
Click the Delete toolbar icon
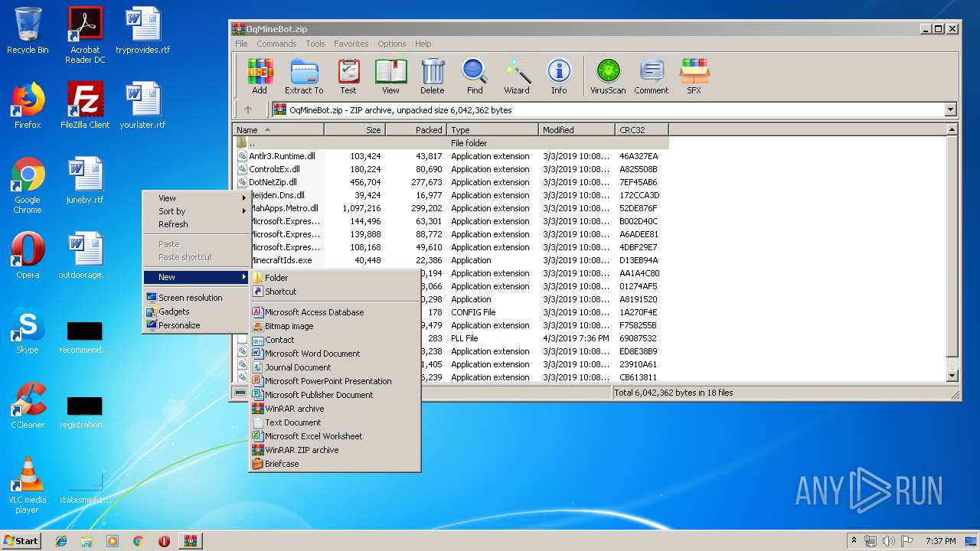[x=432, y=77]
